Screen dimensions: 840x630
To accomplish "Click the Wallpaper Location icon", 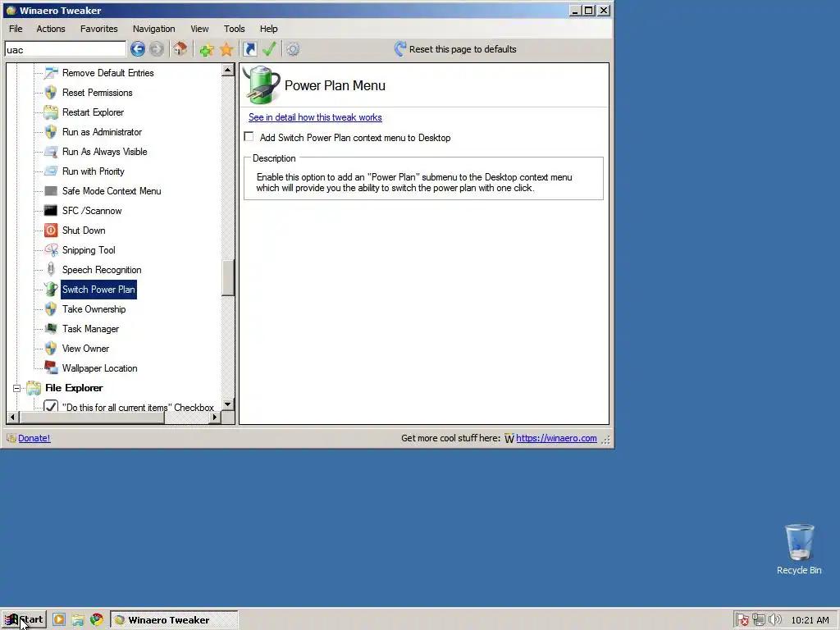I will [51, 368].
